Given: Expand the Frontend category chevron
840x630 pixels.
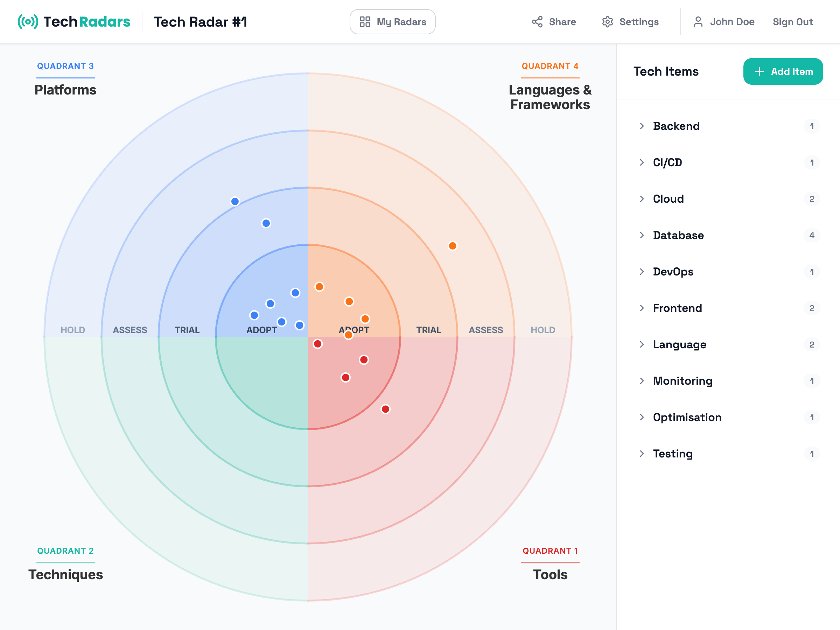Looking at the screenshot, I should (x=642, y=308).
